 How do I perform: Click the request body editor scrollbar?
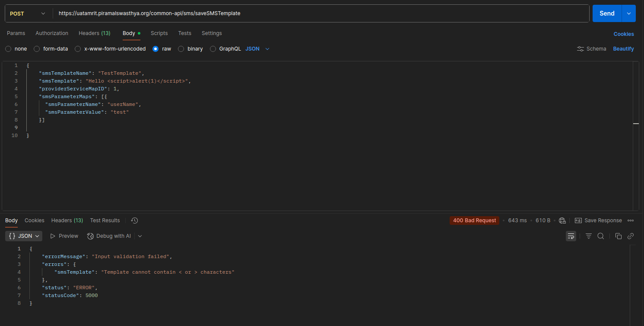click(x=635, y=124)
